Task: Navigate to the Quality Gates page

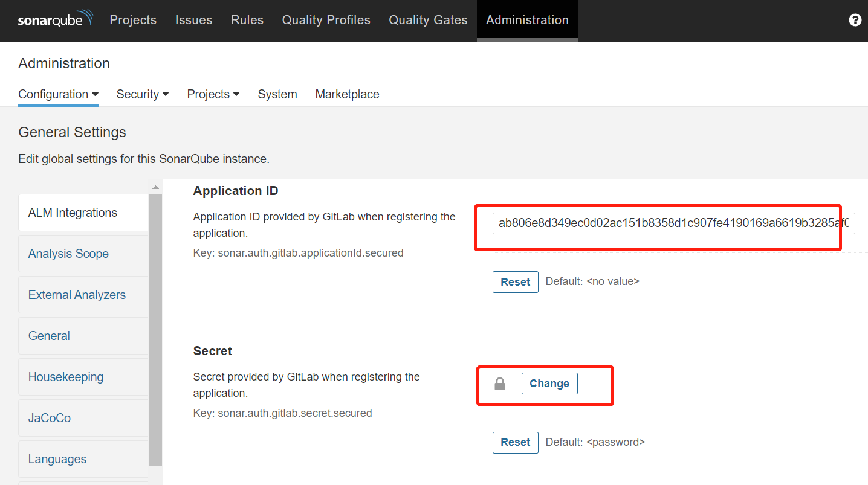Action: (x=428, y=19)
